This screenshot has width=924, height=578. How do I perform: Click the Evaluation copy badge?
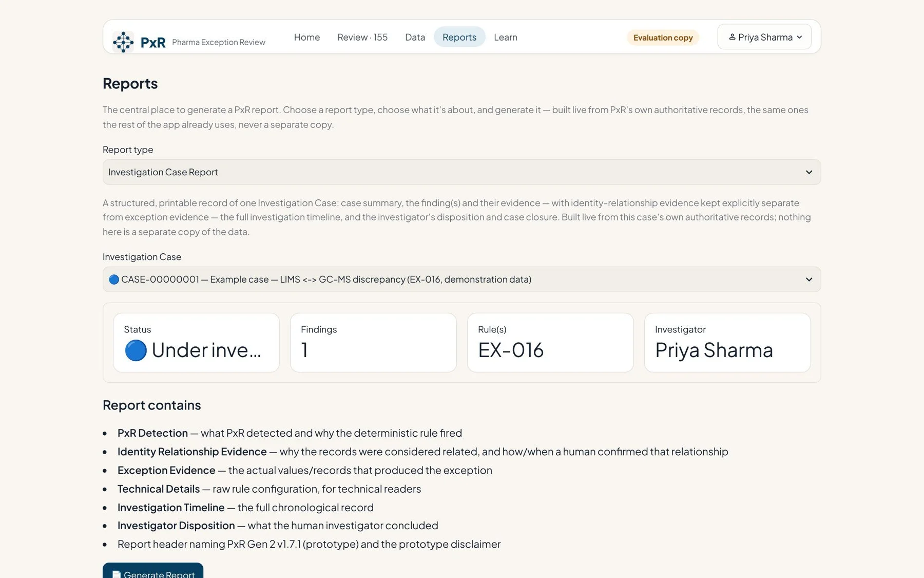pyautogui.click(x=663, y=38)
